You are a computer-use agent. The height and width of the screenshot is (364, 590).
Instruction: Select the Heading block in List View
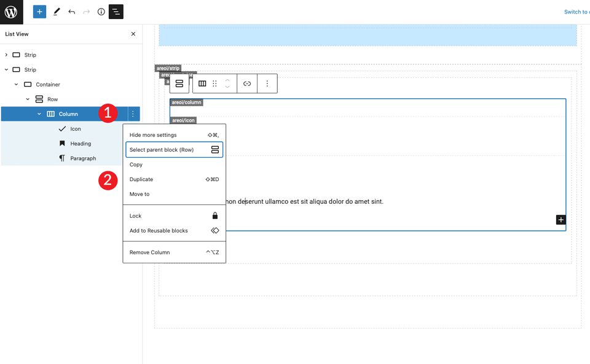click(x=81, y=144)
